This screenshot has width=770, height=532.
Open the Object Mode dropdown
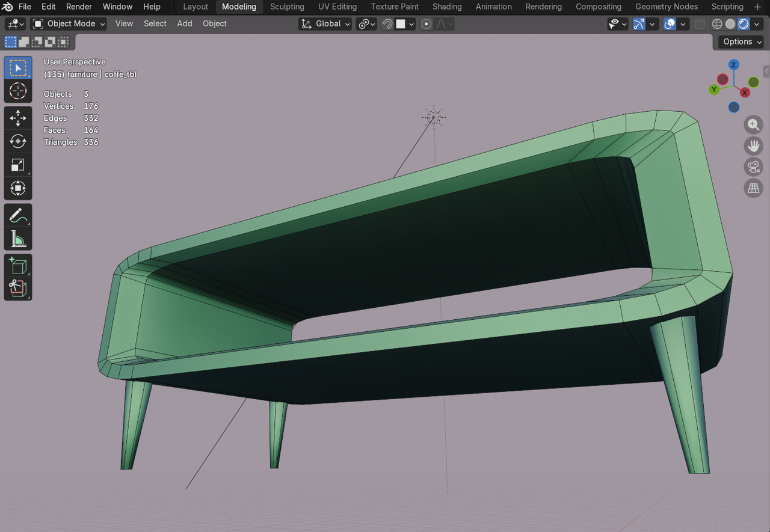coord(69,24)
